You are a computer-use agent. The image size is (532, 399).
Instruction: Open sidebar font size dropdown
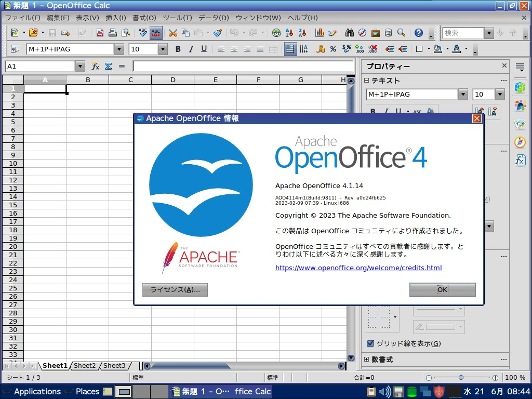click(500, 95)
